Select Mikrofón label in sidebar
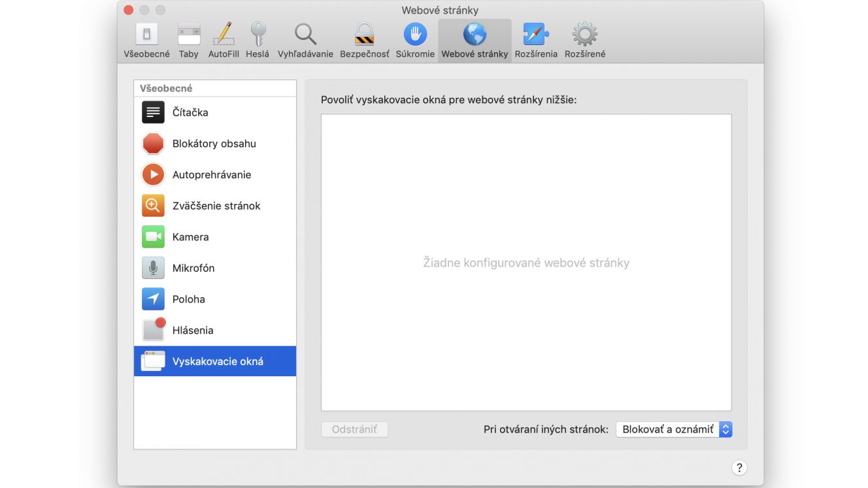The width and height of the screenshot is (868, 488). click(193, 268)
